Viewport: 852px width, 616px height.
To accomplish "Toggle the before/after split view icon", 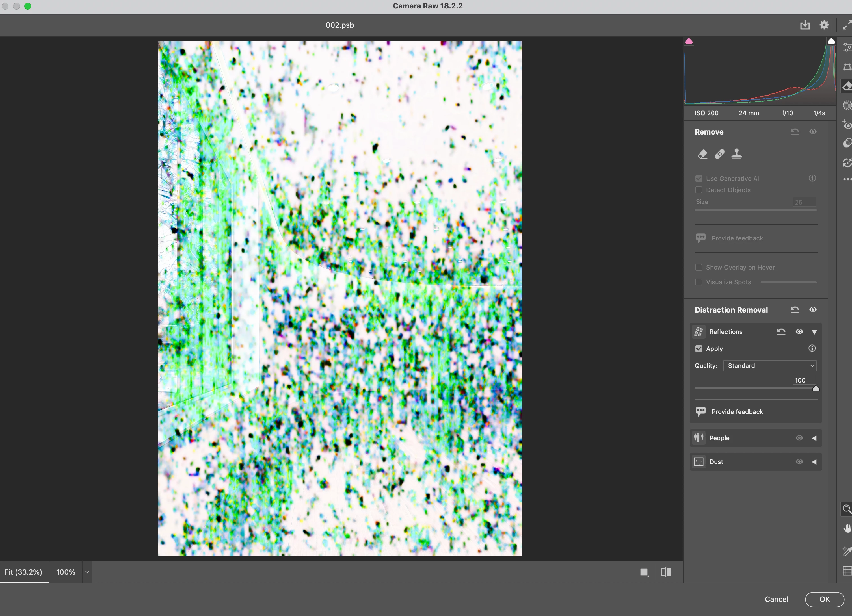I will [666, 572].
